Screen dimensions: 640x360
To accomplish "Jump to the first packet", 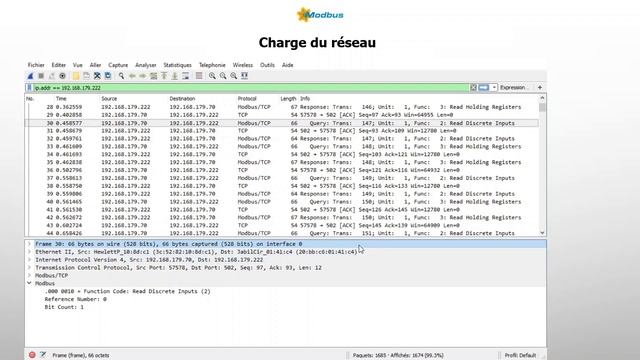I will click(164, 76).
